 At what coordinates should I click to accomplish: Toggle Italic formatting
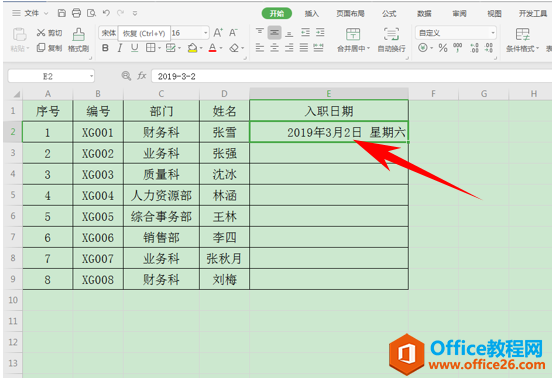click(120, 48)
